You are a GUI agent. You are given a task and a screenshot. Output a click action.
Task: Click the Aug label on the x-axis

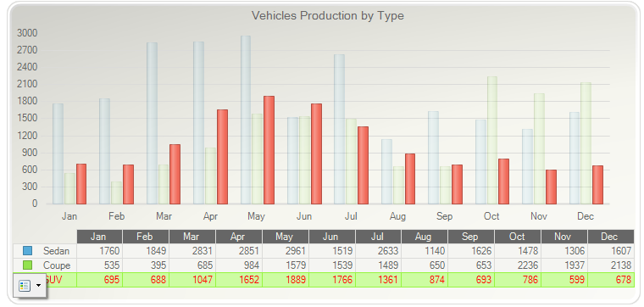(397, 216)
